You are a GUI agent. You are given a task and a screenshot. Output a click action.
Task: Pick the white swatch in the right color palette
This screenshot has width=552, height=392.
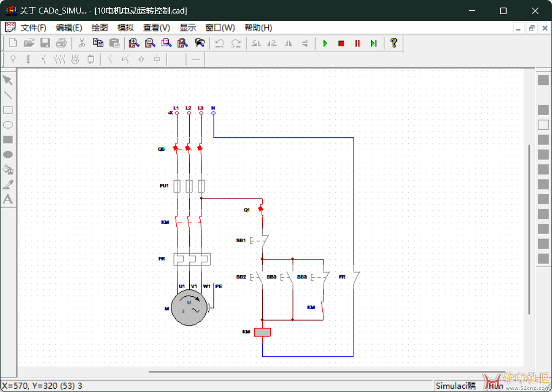click(543, 125)
